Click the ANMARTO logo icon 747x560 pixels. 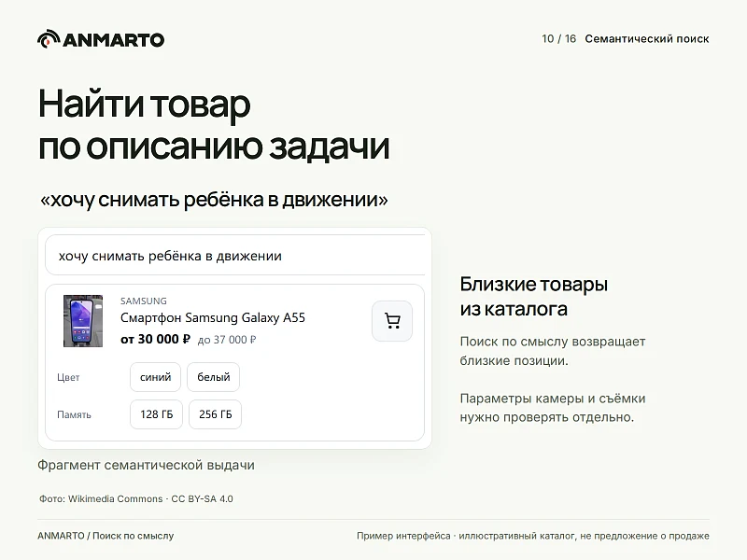(49, 39)
